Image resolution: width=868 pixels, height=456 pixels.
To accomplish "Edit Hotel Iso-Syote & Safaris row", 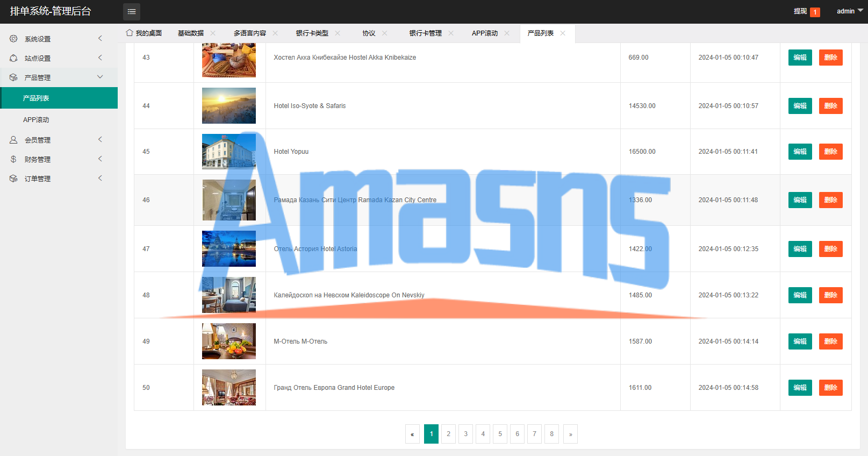I will [x=800, y=106].
